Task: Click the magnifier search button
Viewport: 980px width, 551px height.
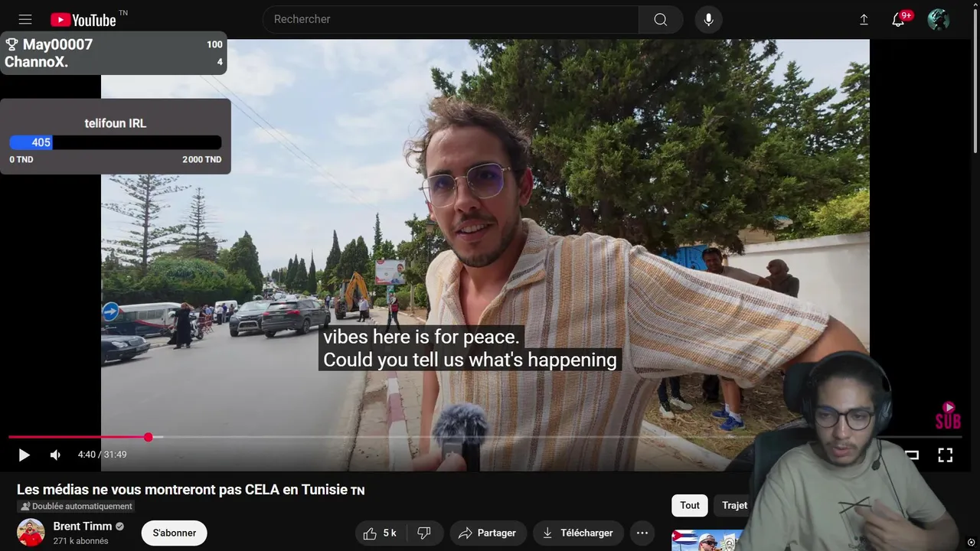Action: pos(661,19)
